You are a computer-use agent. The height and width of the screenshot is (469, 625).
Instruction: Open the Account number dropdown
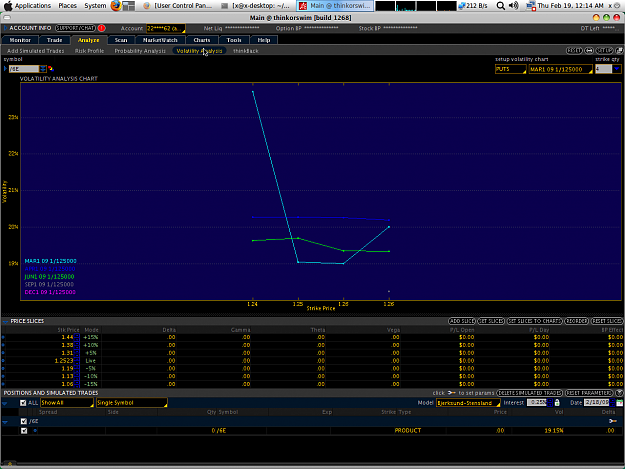pyautogui.click(x=165, y=28)
